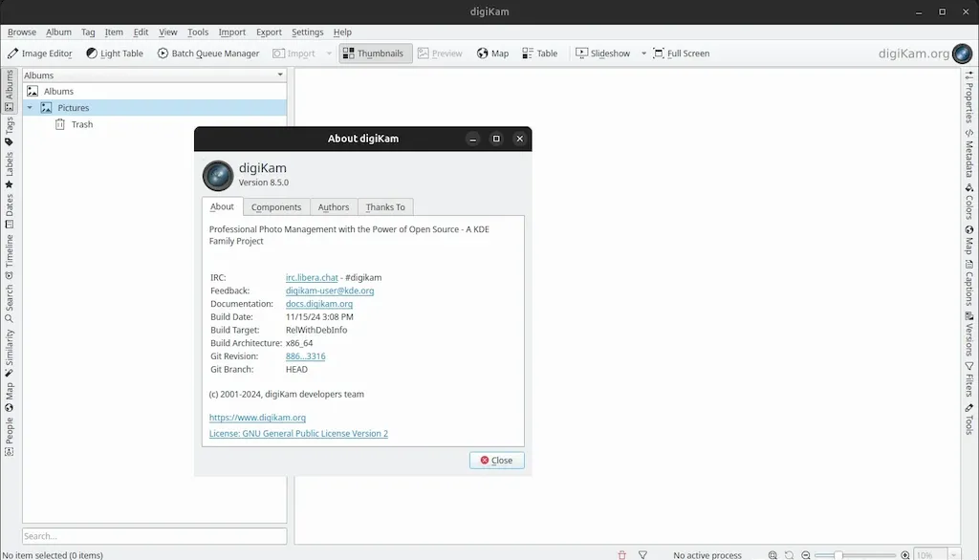The height and width of the screenshot is (560, 979).
Task: Click the digikam-user@kde.org feedback link
Action: tap(330, 291)
